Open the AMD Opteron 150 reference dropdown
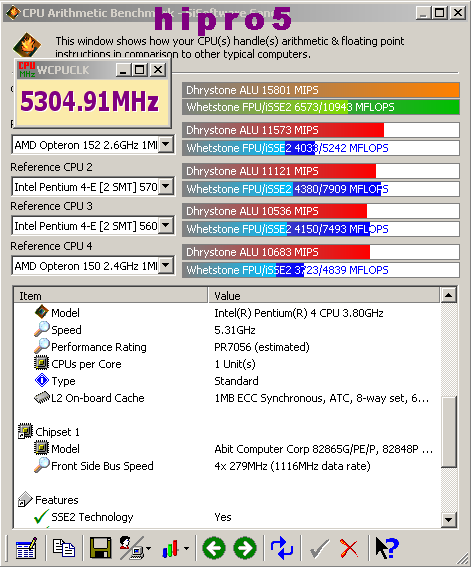The width and height of the screenshot is (471, 567). (x=166, y=265)
